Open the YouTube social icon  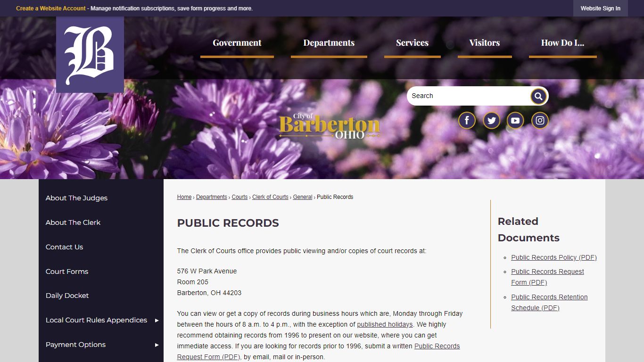point(515,121)
